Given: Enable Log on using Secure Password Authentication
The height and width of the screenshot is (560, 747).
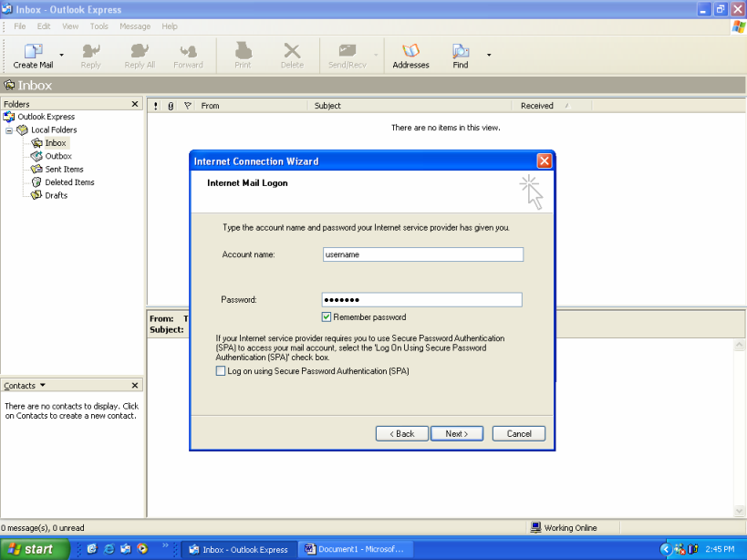Looking at the screenshot, I should [221, 371].
